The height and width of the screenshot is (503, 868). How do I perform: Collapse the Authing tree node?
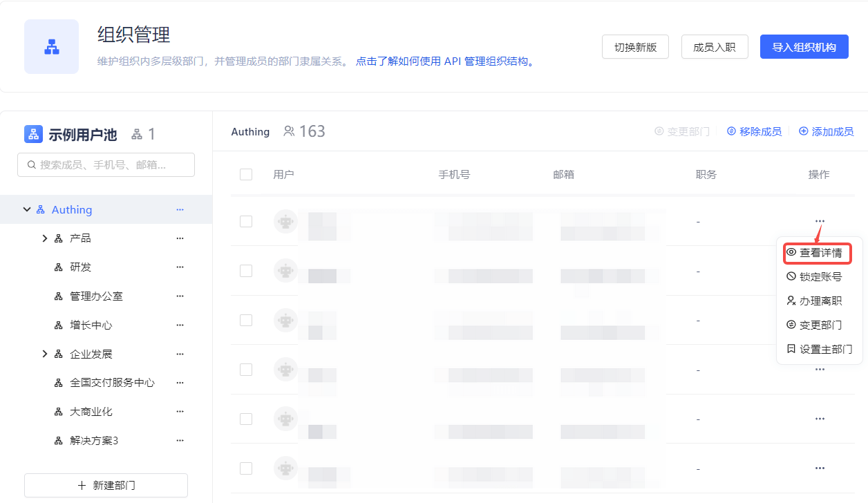(27, 209)
